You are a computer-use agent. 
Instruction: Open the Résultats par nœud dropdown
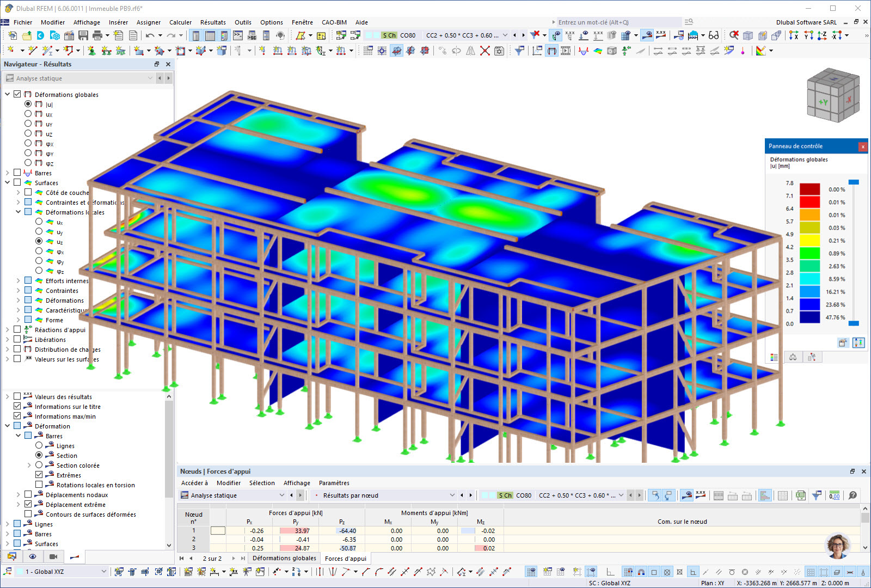coord(452,495)
